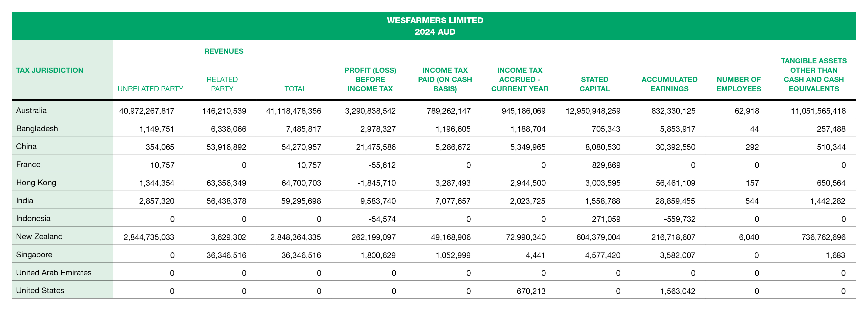The width and height of the screenshot is (868, 310).
Task: Select the Bangladesh row label
Action: (37, 129)
